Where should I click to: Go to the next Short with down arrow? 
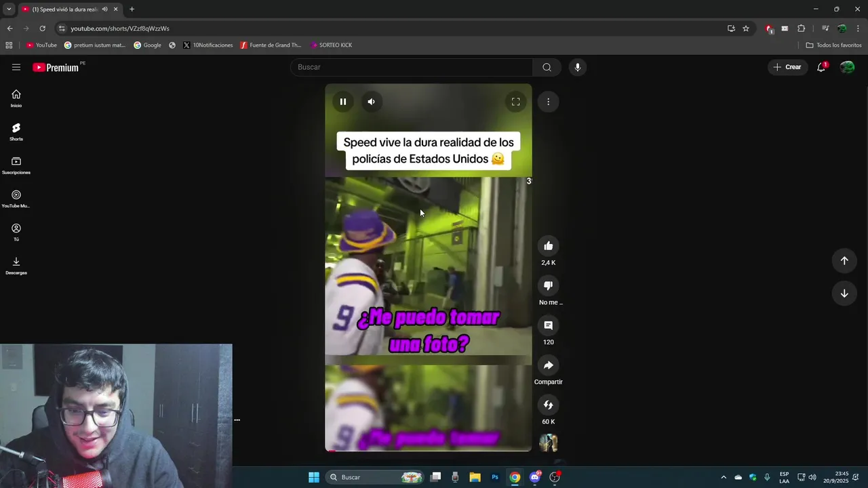844,293
